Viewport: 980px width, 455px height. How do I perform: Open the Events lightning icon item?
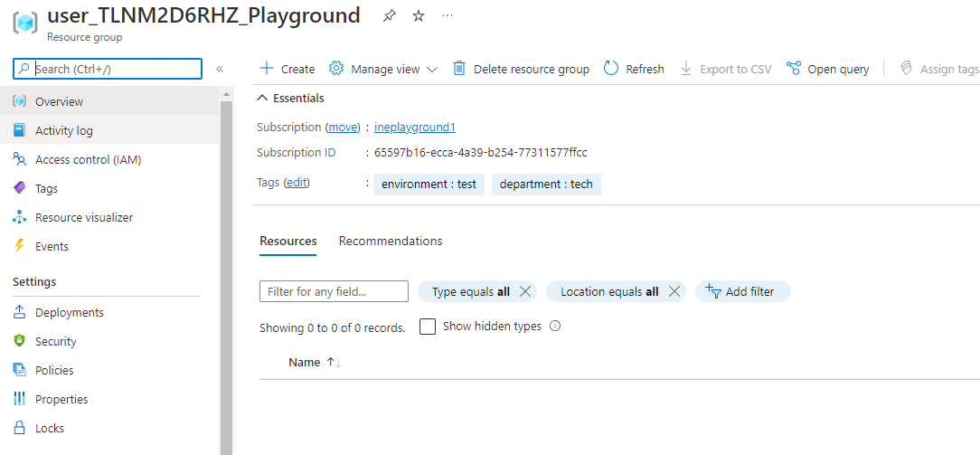(19, 246)
